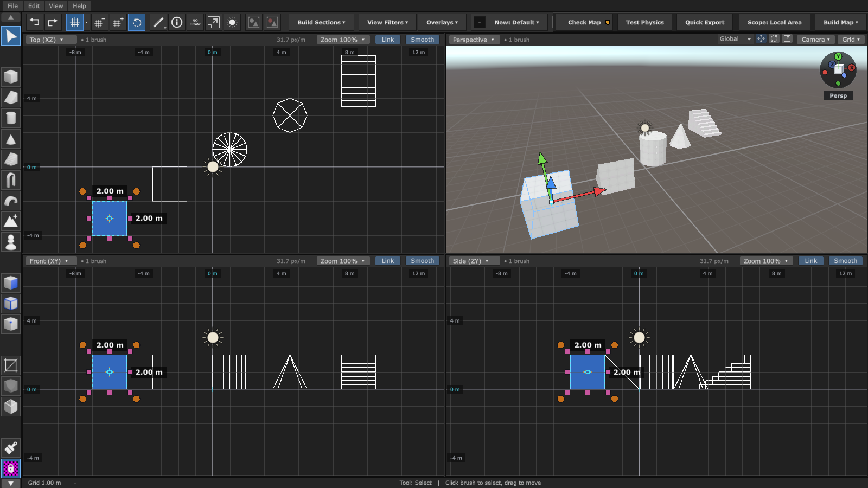Select the cube brush primitive

11,77
